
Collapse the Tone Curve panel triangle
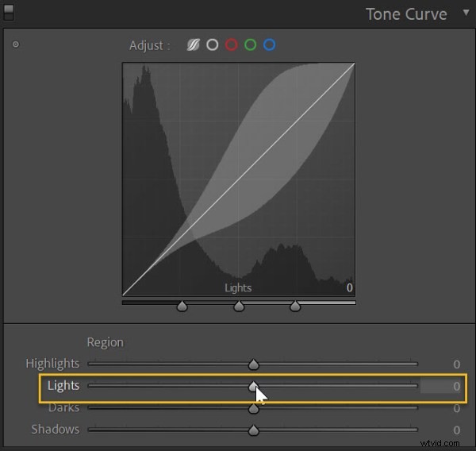pyautogui.click(x=466, y=13)
